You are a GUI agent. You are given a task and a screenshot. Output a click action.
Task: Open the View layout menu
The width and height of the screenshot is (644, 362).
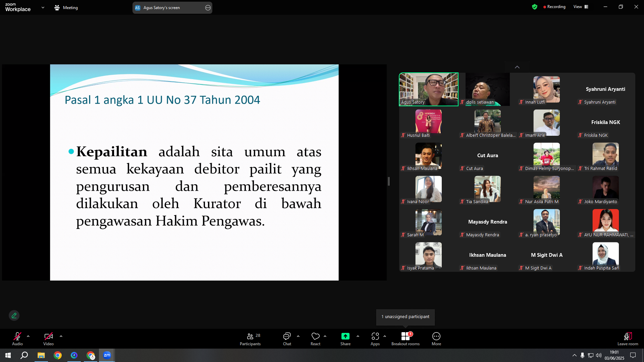pyautogui.click(x=581, y=7)
